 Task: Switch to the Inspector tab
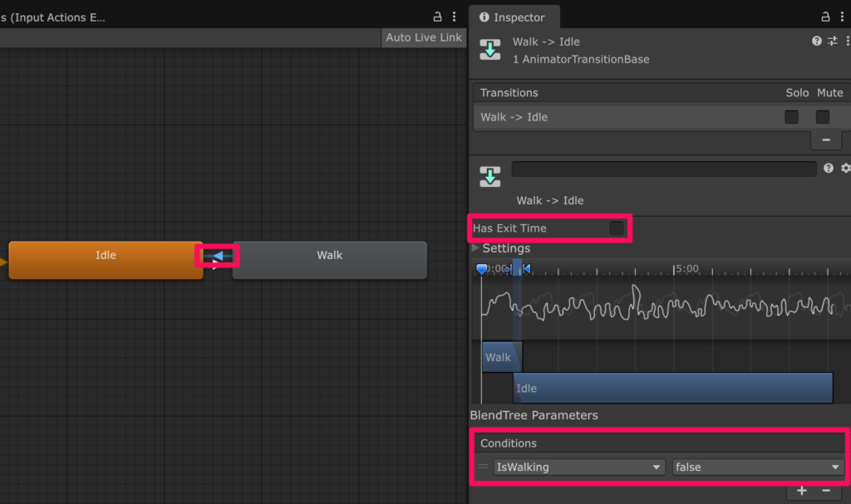(513, 17)
